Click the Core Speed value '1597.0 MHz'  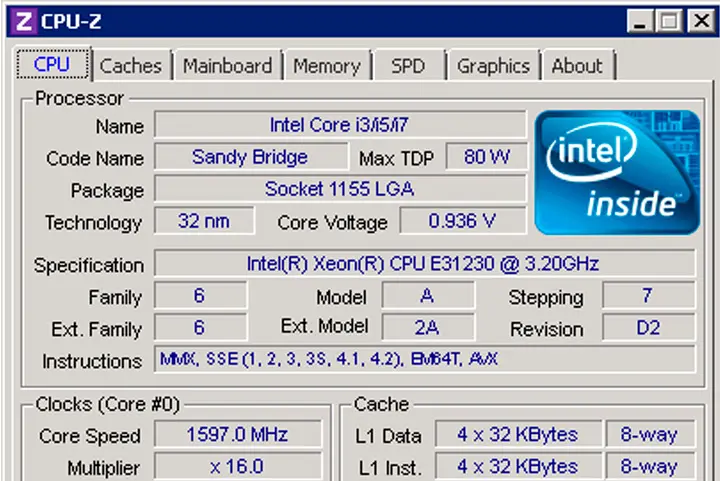238,434
